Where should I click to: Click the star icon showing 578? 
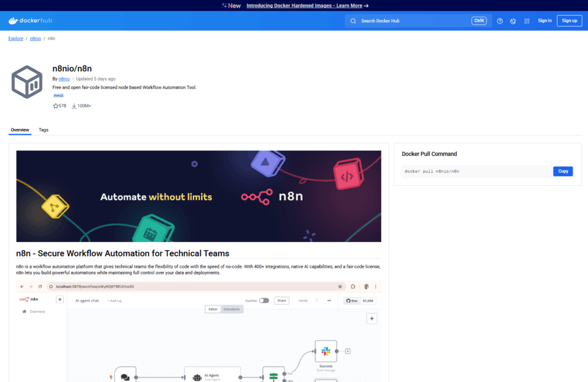point(56,106)
